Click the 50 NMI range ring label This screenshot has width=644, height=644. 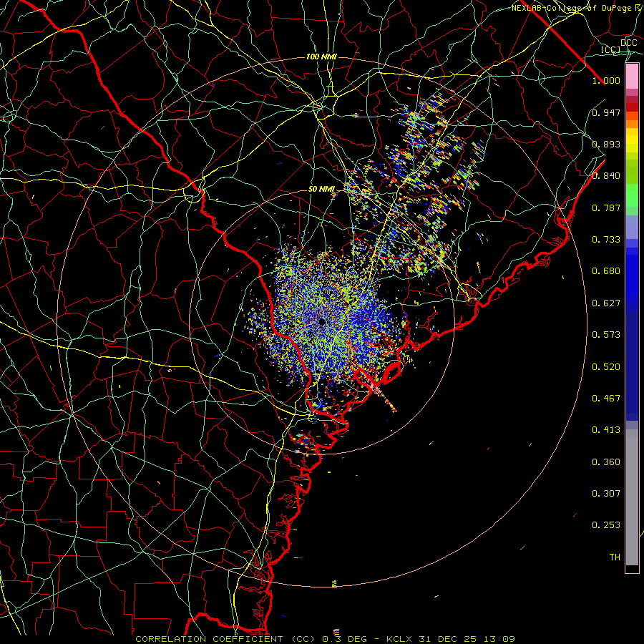[321, 190]
